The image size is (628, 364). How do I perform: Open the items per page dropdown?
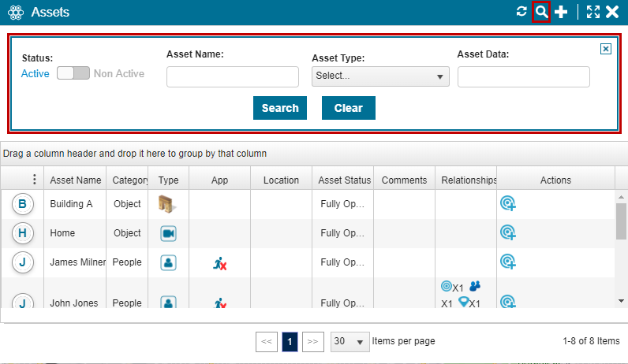pos(350,341)
